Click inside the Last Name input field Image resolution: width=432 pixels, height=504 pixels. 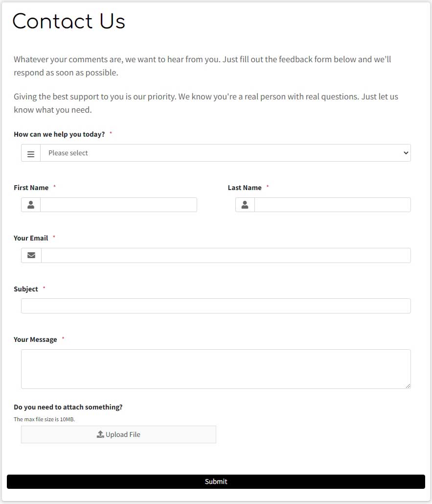point(332,204)
